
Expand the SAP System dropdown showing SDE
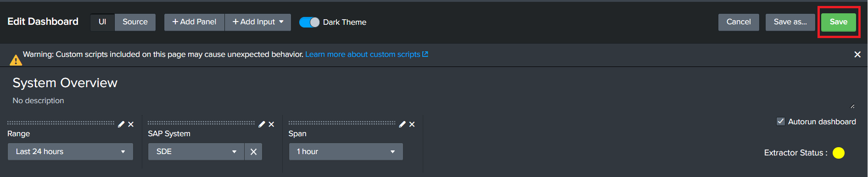(x=196, y=152)
